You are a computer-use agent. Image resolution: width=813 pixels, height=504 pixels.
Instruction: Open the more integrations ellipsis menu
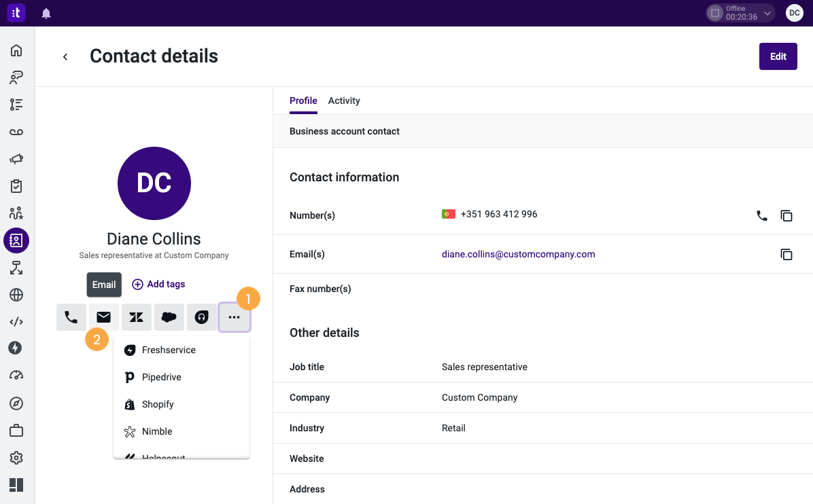click(235, 317)
